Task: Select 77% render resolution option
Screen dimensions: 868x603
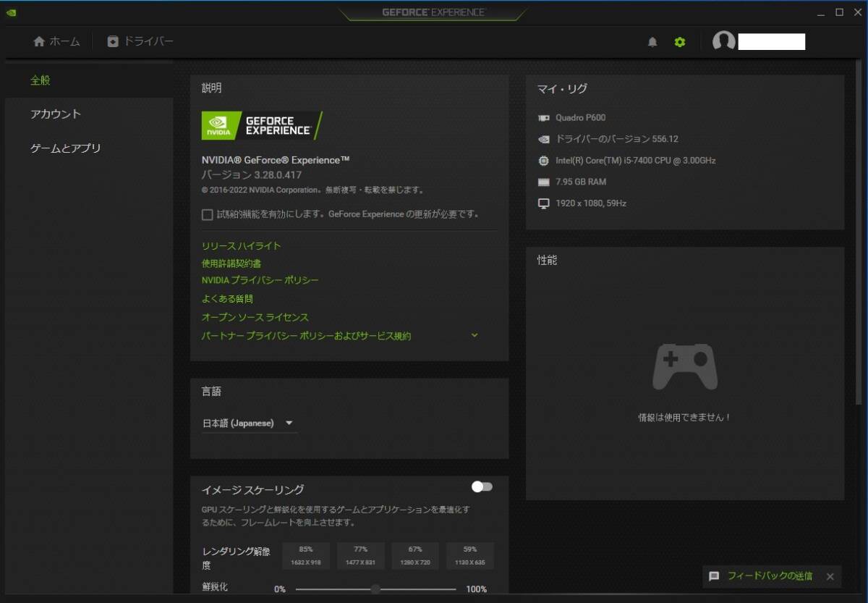Action: [x=361, y=556]
